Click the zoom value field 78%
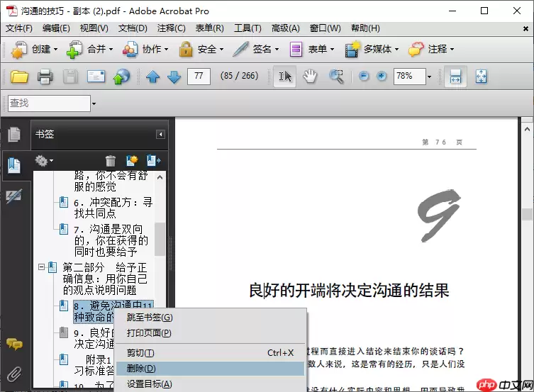This screenshot has width=534, height=392. 410,77
